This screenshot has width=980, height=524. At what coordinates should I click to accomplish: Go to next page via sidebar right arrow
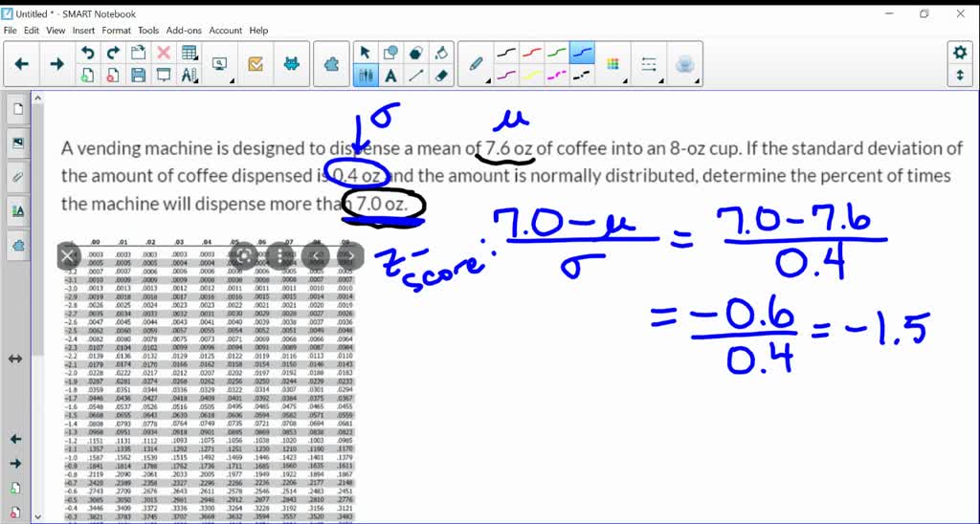click(x=15, y=464)
